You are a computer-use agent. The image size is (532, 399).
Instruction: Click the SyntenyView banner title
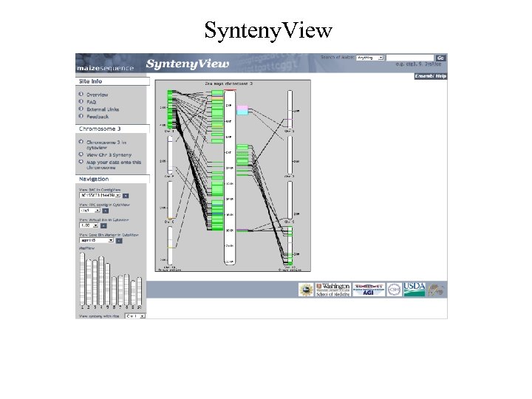click(188, 64)
